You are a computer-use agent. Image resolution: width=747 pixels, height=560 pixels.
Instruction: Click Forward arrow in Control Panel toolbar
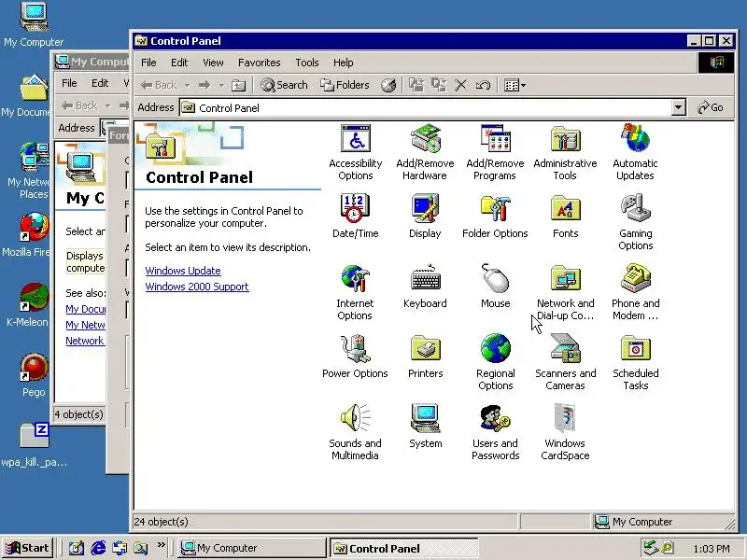click(204, 85)
